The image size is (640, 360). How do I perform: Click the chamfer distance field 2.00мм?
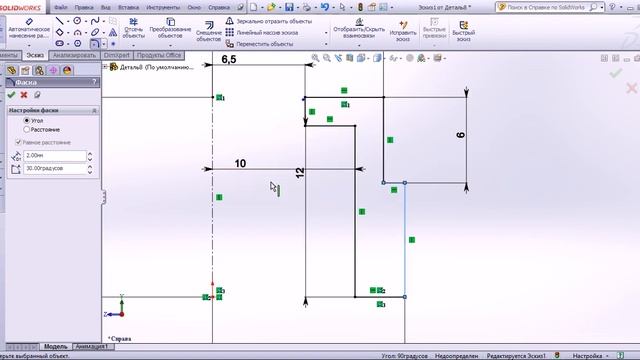click(55, 156)
